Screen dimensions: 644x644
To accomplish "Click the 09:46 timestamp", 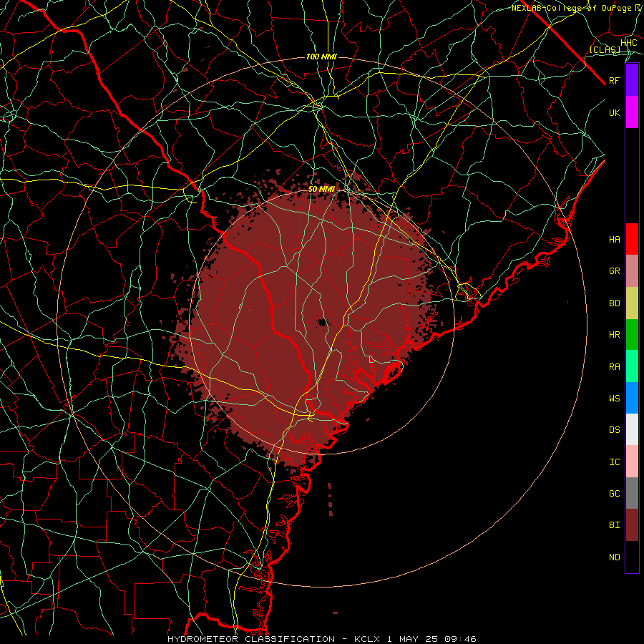I will click(x=459, y=639).
